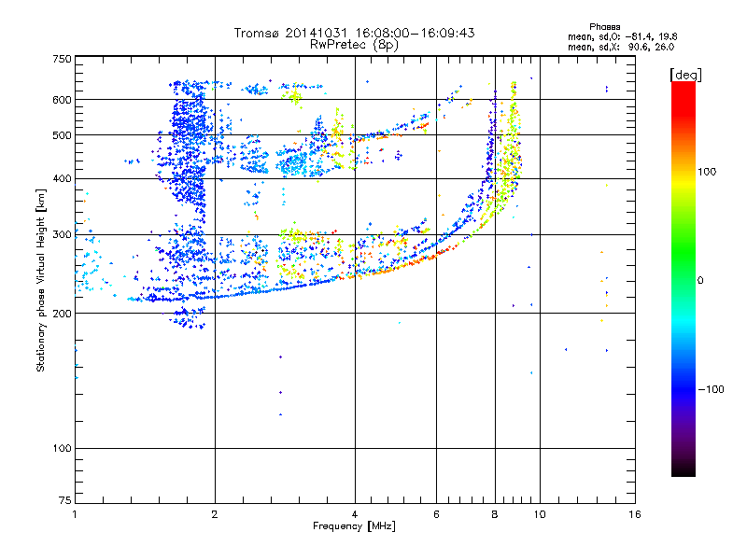Click the y-axis '500' tick label
The width and height of the screenshot is (747, 560).
pyautogui.click(x=62, y=135)
